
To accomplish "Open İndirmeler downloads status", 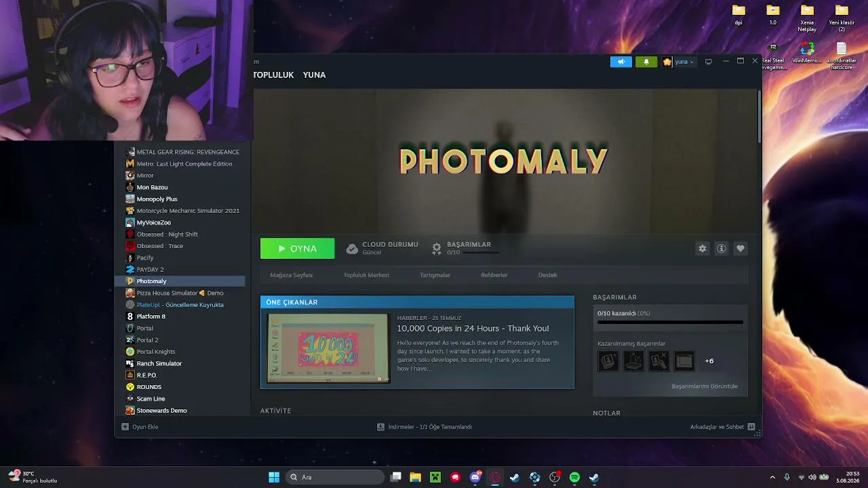I will coord(425,427).
